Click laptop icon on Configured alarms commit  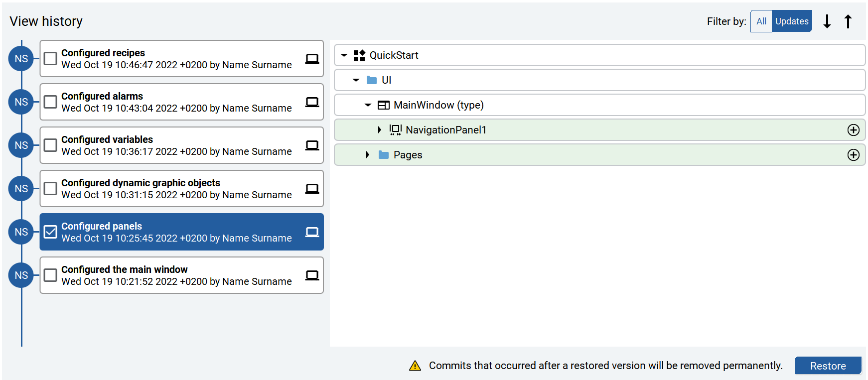click(x=312, y=102)
